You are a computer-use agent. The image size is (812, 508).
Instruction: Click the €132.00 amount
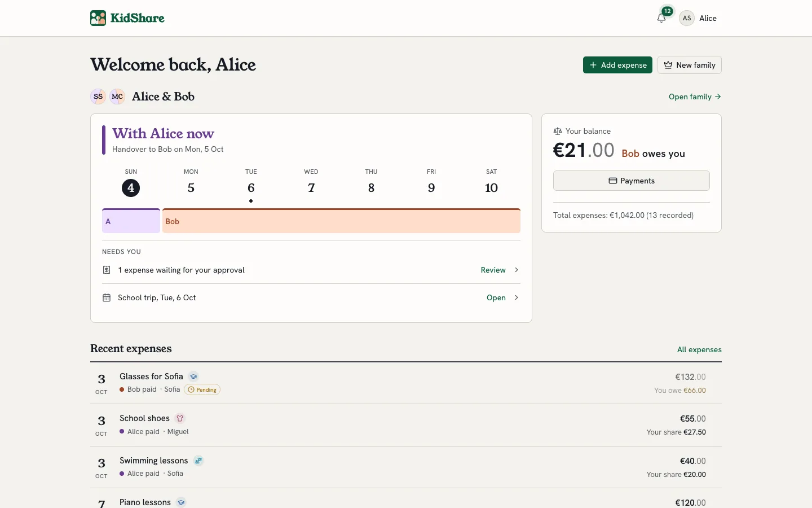(x=691, y=377)
